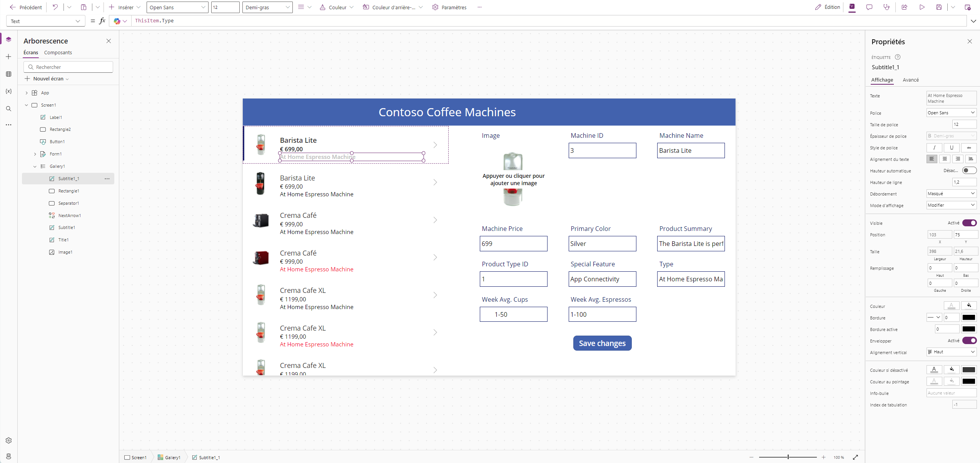Click the Save changes button
Viewport: 980px width, 463px height.
[x=602, y=343]
